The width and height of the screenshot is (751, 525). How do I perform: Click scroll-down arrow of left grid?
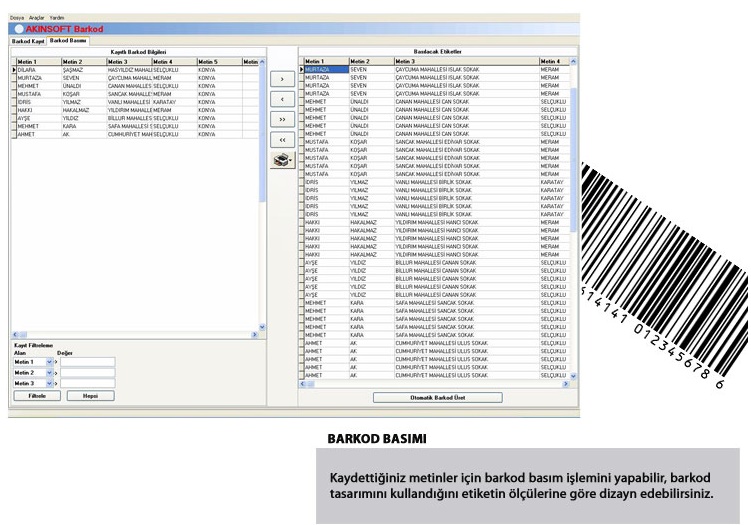click(262, 327)
